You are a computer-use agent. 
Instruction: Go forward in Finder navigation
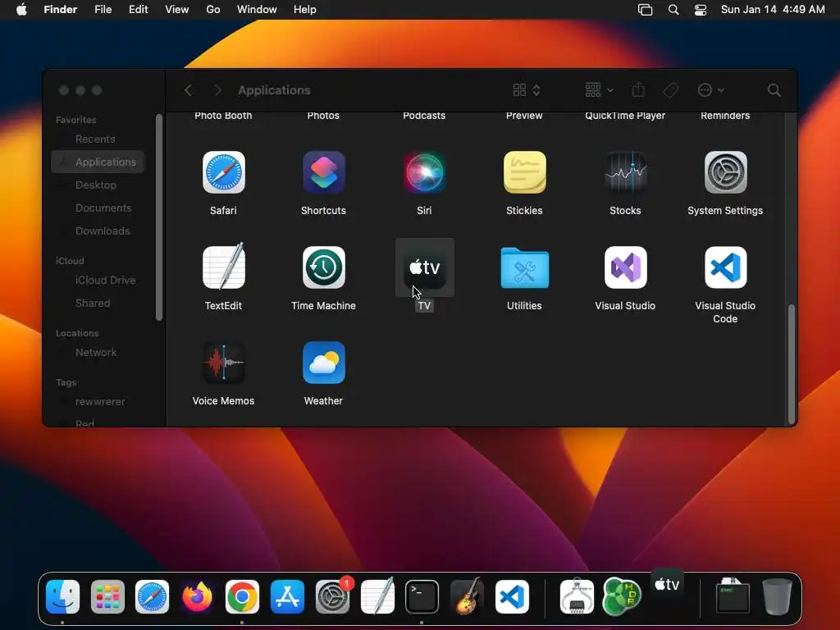tap(217, 90)
